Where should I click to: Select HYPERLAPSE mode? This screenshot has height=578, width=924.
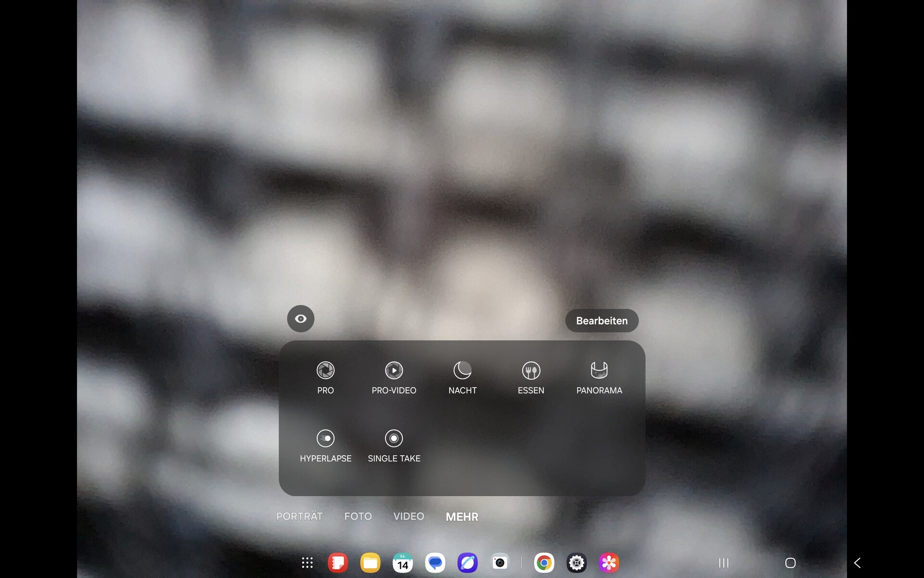tap(325, 446)
